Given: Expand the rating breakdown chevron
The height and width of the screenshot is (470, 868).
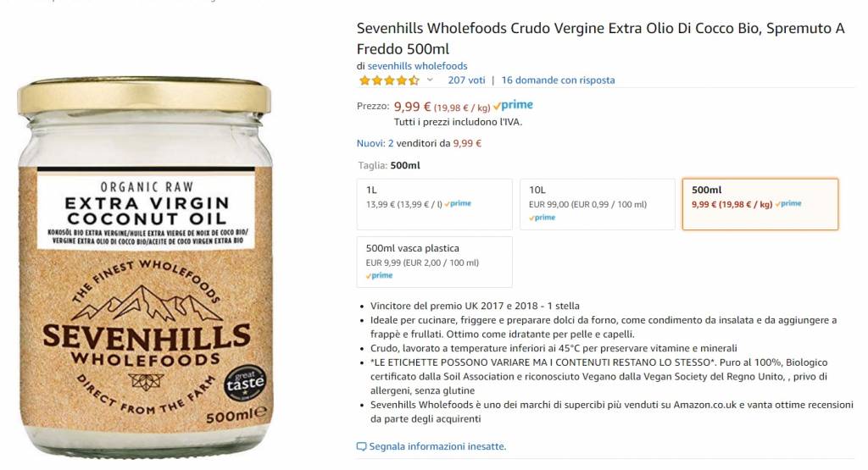Looking at the screenshot, I should pos(430,80).
